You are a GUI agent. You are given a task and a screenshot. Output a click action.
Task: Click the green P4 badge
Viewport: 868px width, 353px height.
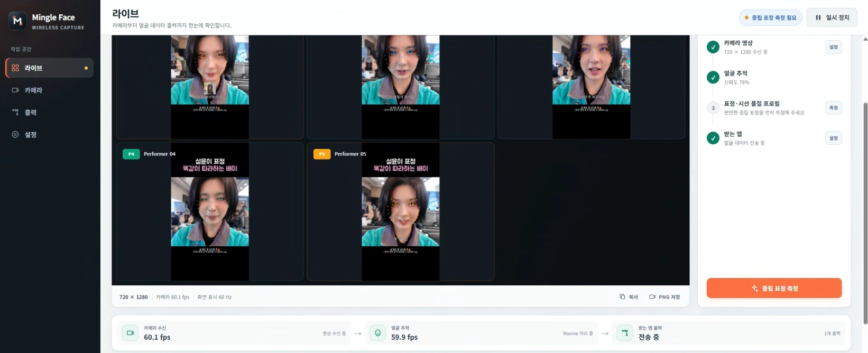point(131,154)
